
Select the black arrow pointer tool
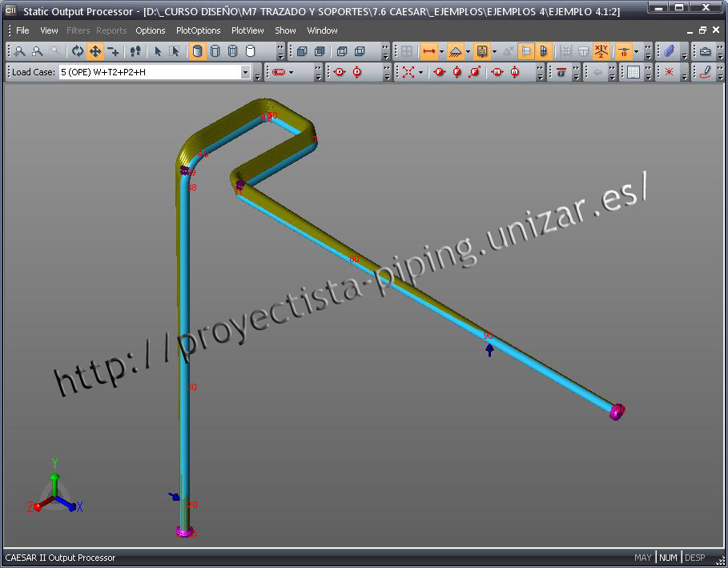click(158, 51)
